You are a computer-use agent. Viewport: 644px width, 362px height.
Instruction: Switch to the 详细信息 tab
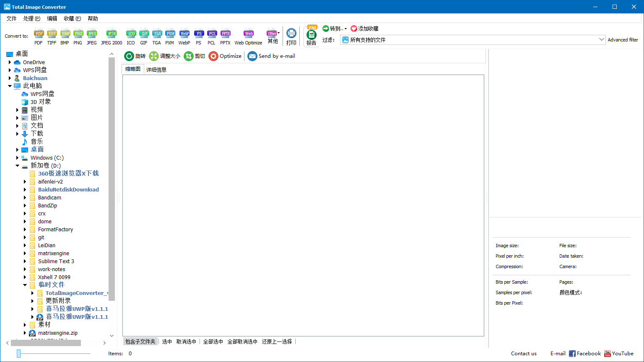pos(156,69)
